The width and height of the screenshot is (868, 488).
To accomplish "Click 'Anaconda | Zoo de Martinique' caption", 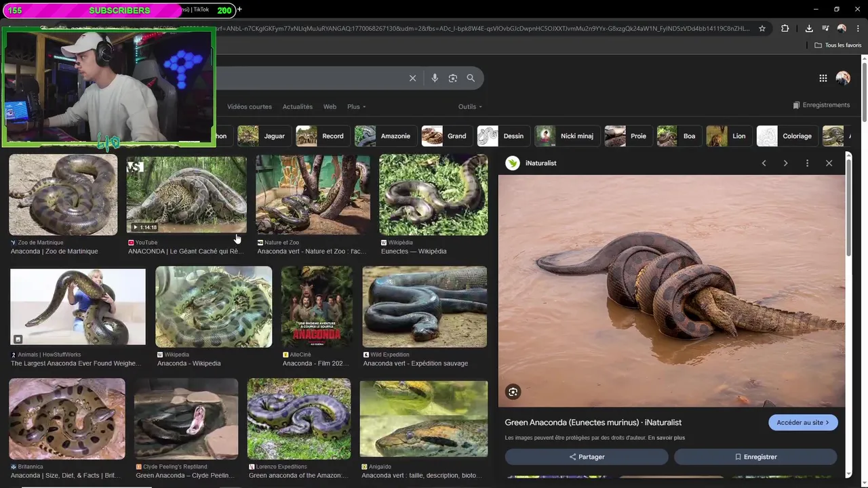I will tap(54, 251).
